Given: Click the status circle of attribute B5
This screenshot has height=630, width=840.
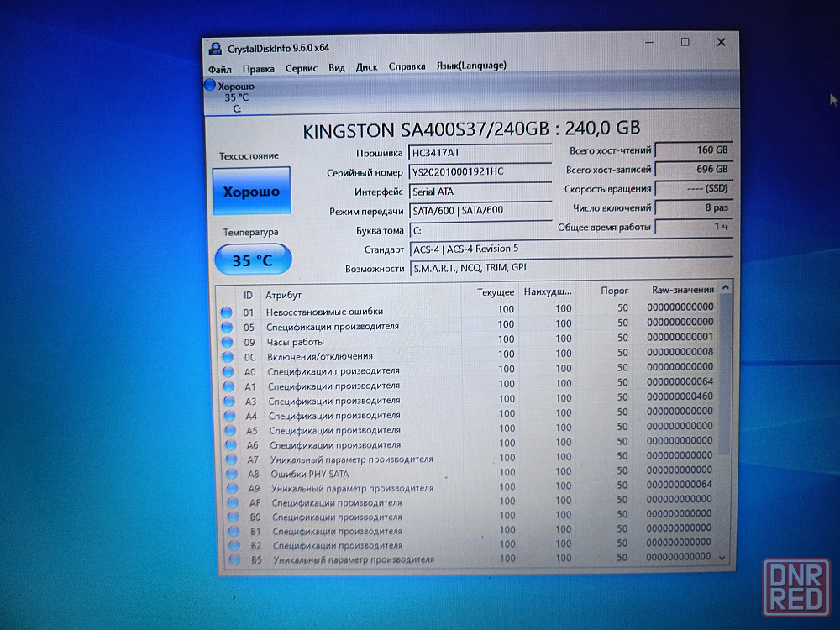Looking at the screenshot, I should tap(235, 559).
